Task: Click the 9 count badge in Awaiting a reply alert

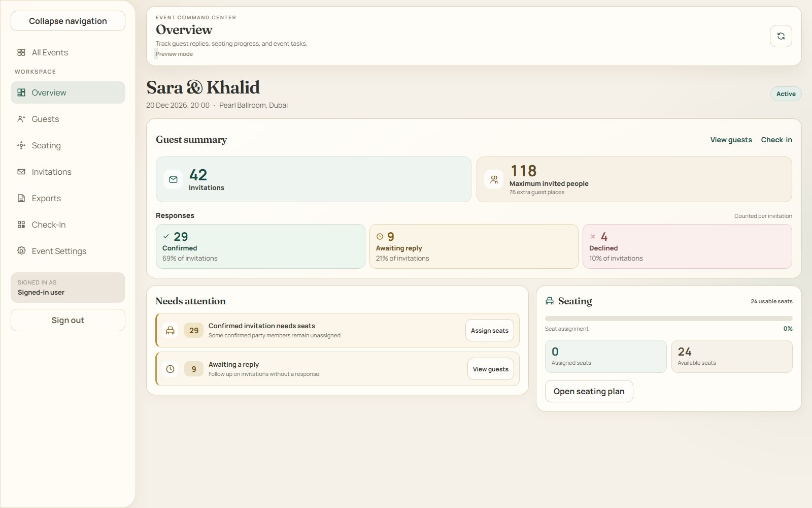Action: [x=194, y=369]
